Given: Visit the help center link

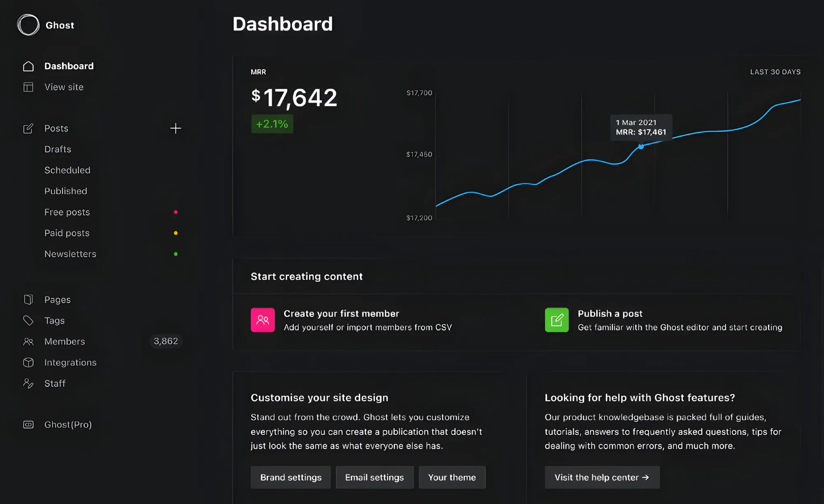Looking at the screenshot, I should pyautogui.click(x=602, y=477).
